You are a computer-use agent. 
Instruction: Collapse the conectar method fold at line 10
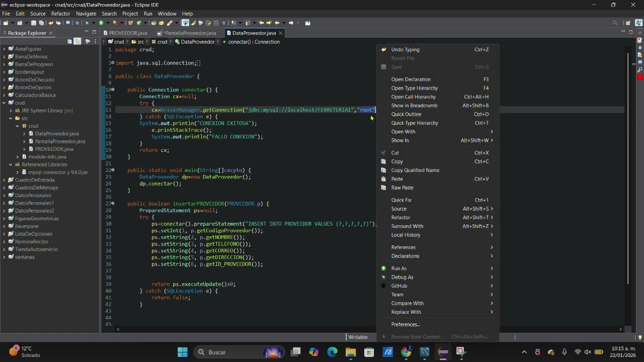[113, 89]
